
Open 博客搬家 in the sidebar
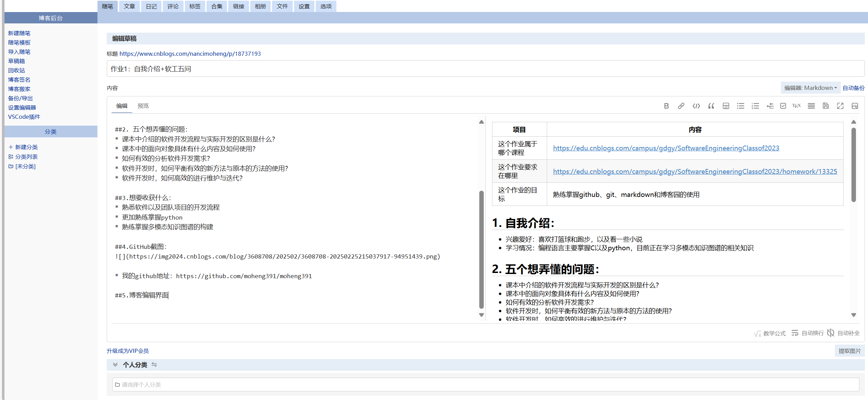pos(19,89)
